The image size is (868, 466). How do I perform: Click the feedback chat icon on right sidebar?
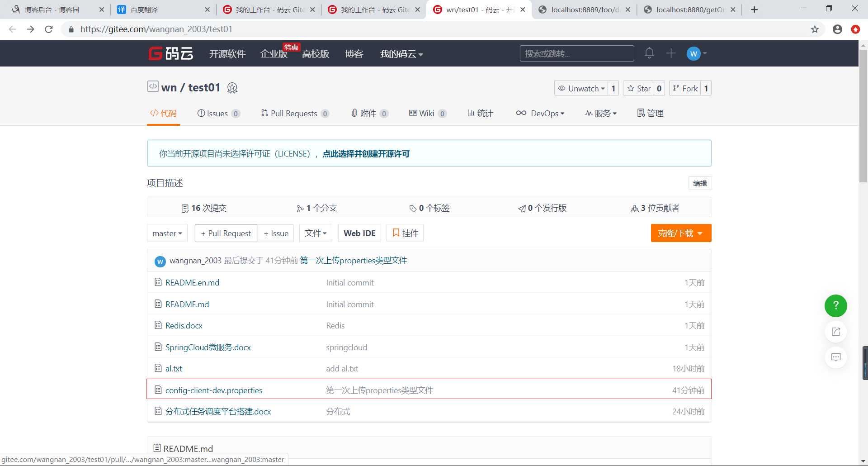click(x=835, y=357)
